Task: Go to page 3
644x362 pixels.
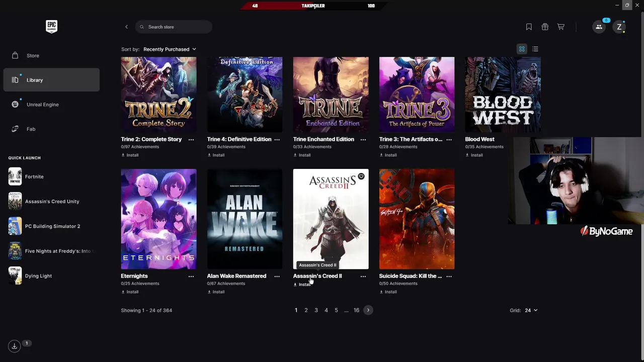Action: (x=316, y=310)
